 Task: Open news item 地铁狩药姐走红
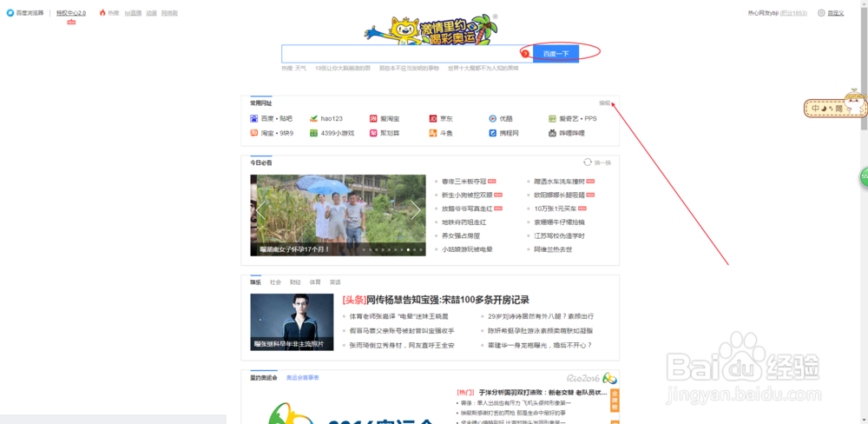(x=464, y=222)
